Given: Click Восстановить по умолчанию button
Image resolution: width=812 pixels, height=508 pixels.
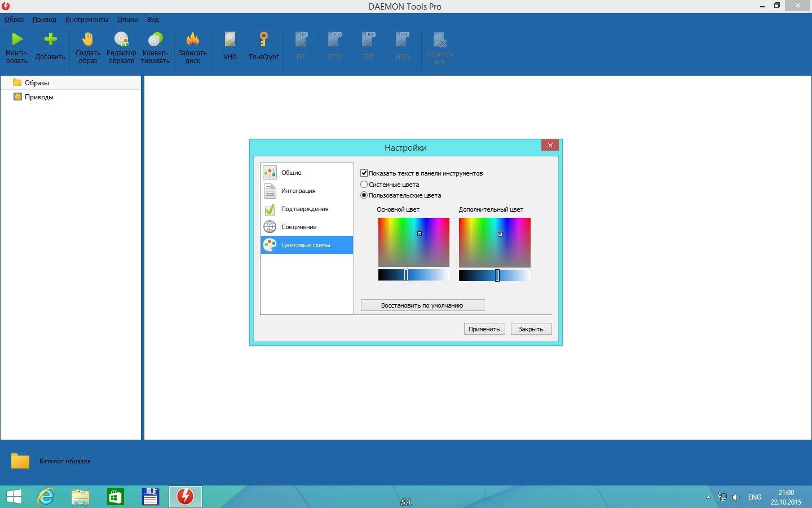Looking at the screenshot, I should pos(422,305).
